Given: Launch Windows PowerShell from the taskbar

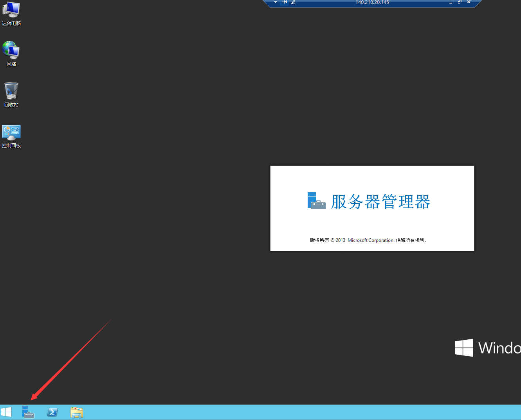Looking at the screenshot, I should pos(52,412).
